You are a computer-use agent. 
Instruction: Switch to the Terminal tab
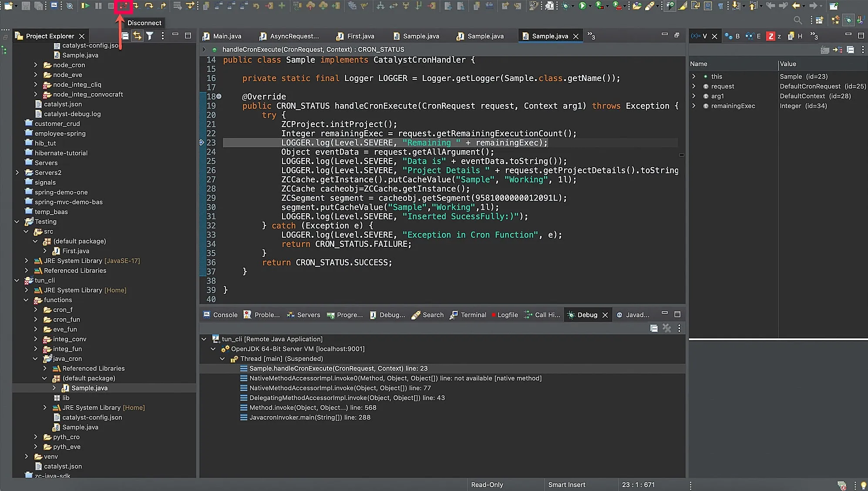468,315
